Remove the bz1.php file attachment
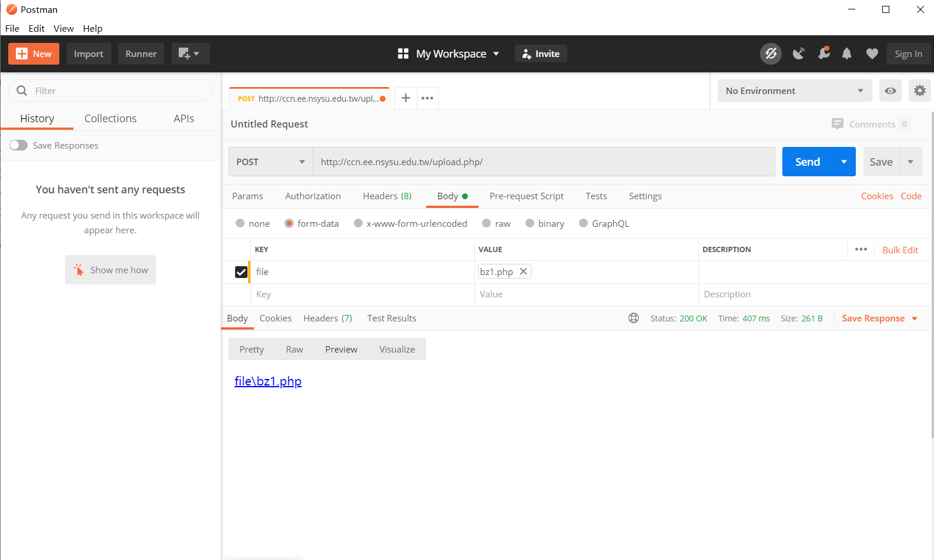Image resolution: width=934 pixels, height=560 pixels. click(x=523, y=271)
